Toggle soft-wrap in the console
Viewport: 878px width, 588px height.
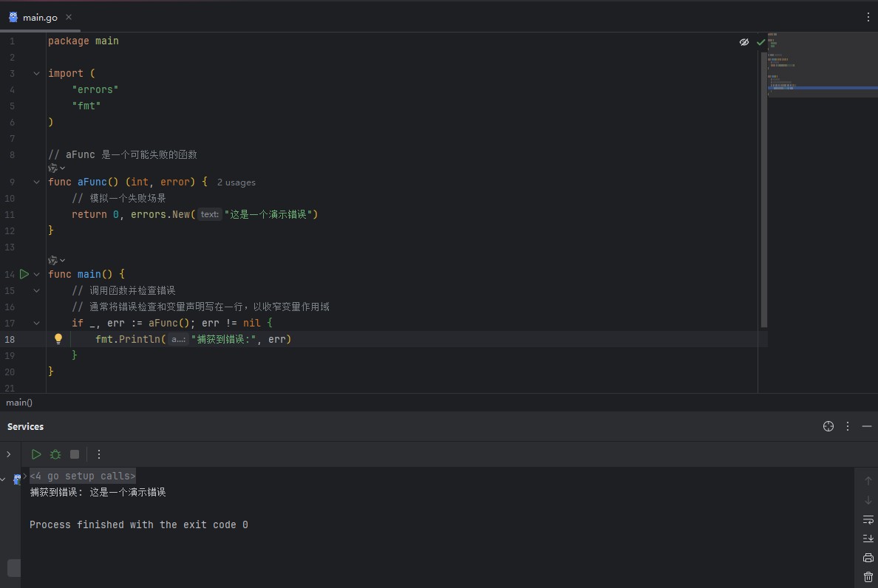point(868,519)
